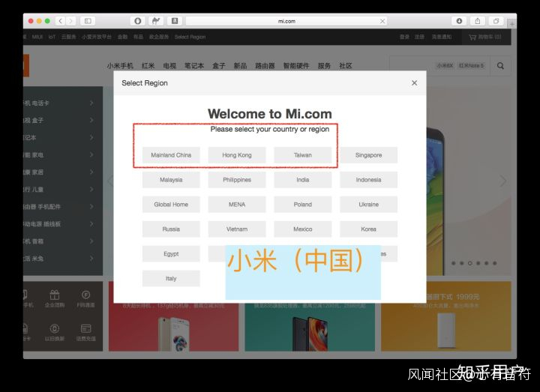Open 红米 navigation menu
The image size is (540, 392).
tap(148, 66)
